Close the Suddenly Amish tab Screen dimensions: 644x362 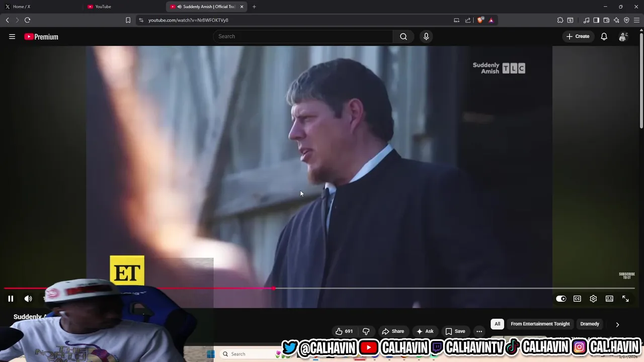(242, 7)
